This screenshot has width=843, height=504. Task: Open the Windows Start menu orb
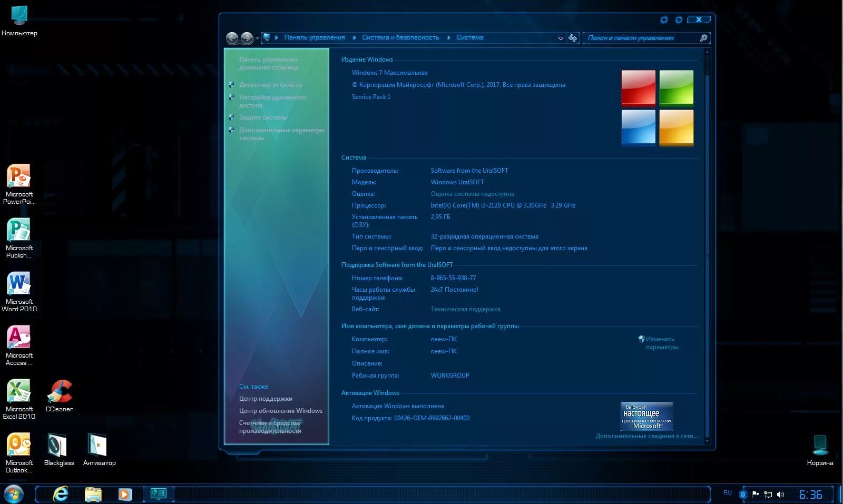coord(13,495)
